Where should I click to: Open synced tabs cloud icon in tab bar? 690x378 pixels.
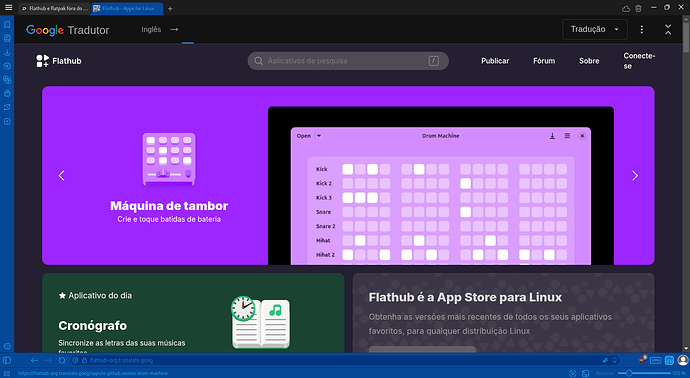tap(626, 8)
